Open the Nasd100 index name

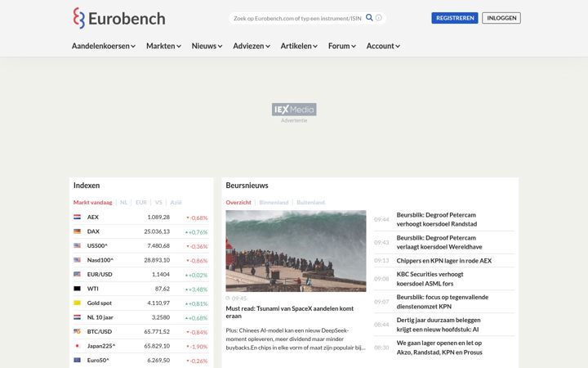tap(100, 260)
